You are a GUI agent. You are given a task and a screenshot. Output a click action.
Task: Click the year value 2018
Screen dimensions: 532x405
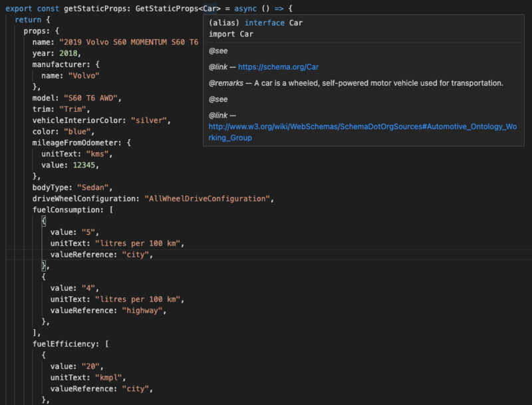tap(68, 53)
